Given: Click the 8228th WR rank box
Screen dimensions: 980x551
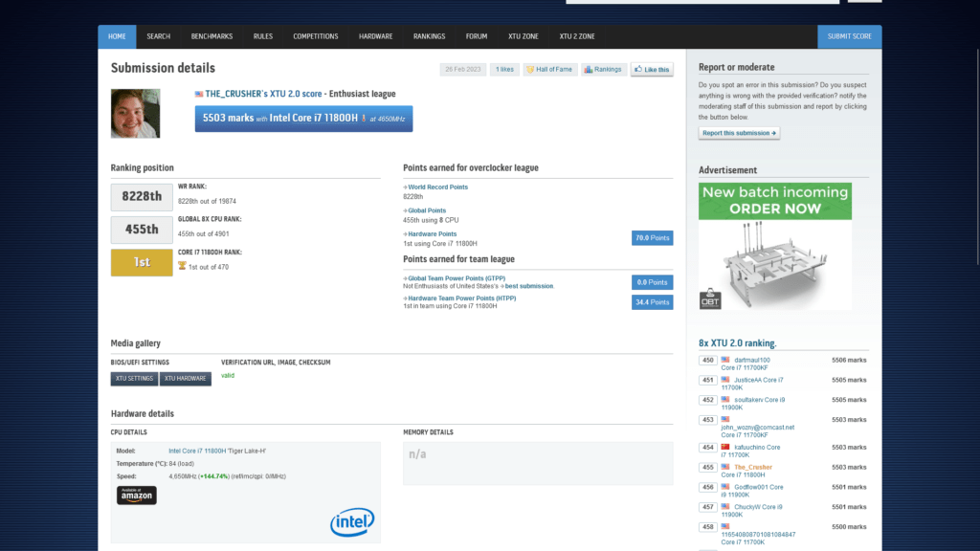Looking at the screenshot, I should coord(142,197).
